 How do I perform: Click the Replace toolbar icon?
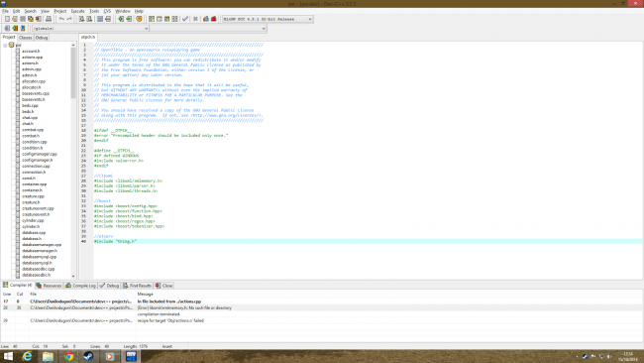pos(89,19)
